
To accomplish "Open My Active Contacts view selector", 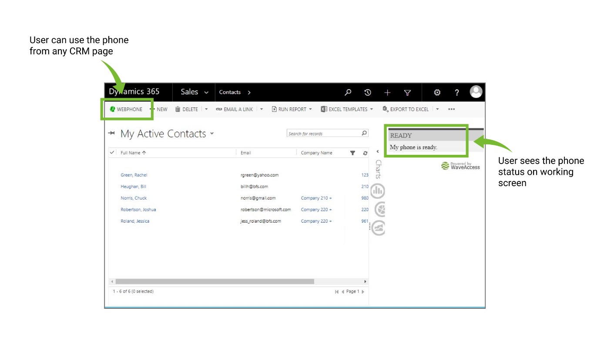I will (x=212, y=133).
